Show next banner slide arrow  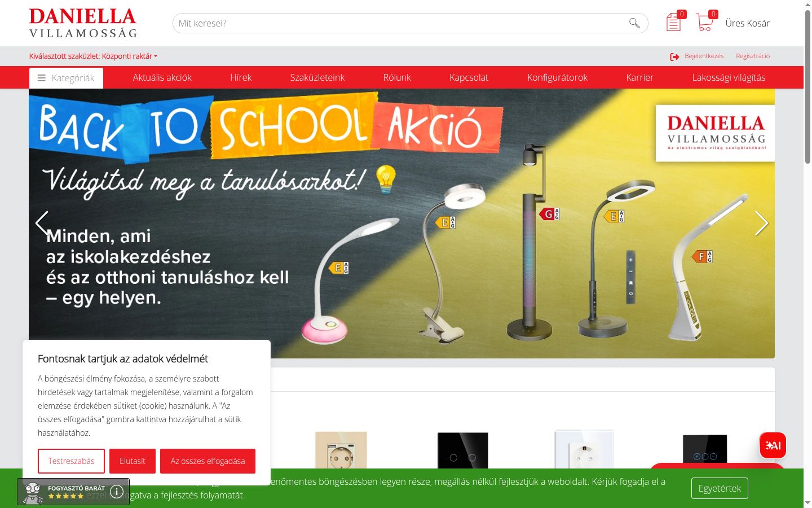point(761,223)
